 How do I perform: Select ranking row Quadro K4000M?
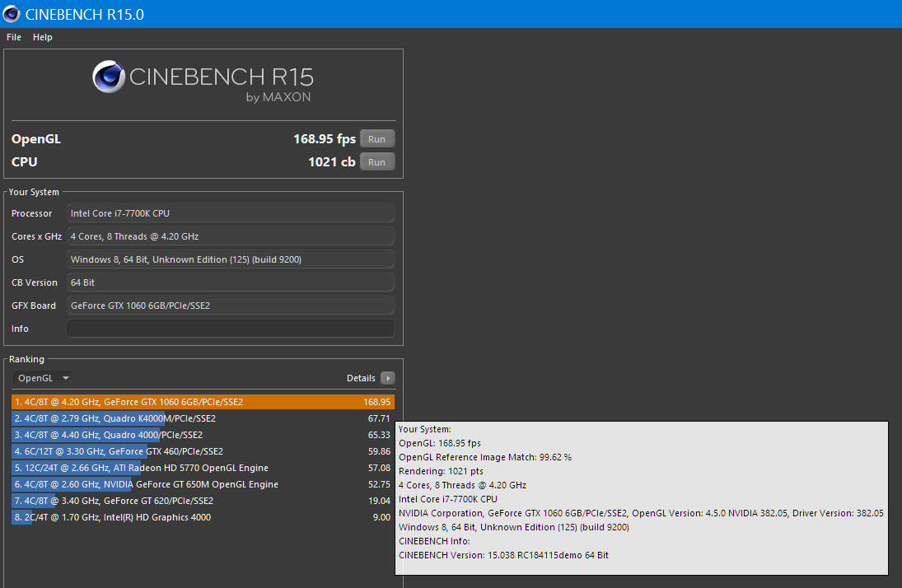click(x=203, y=418)
